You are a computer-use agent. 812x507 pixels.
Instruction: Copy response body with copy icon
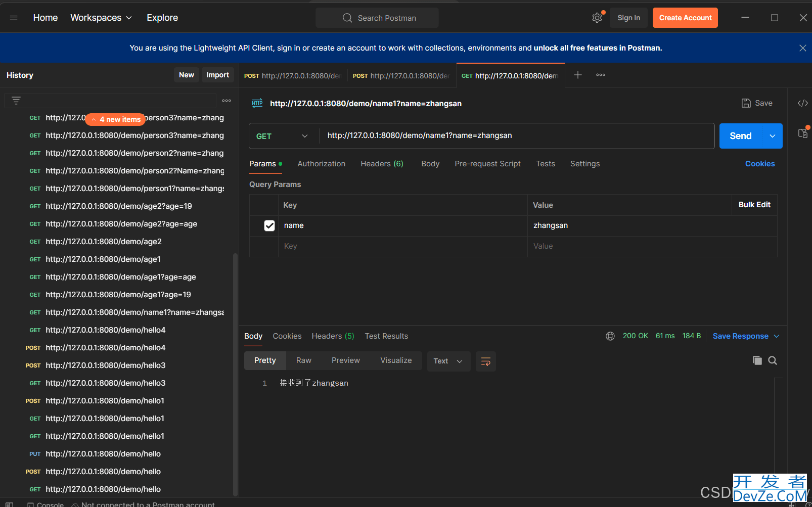[x=757, y=360]
